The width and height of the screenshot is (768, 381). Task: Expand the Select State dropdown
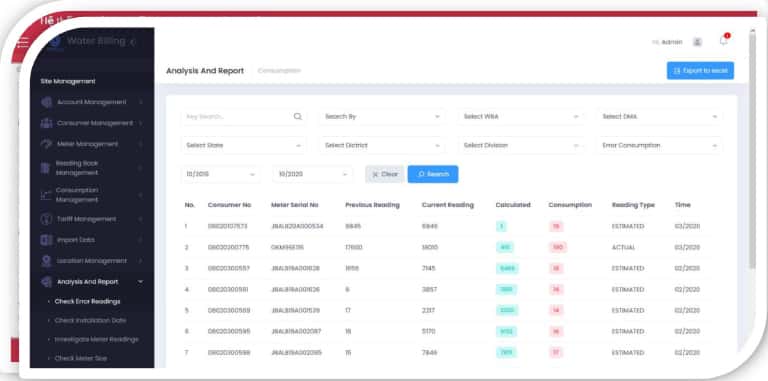[x=243, y=145]
